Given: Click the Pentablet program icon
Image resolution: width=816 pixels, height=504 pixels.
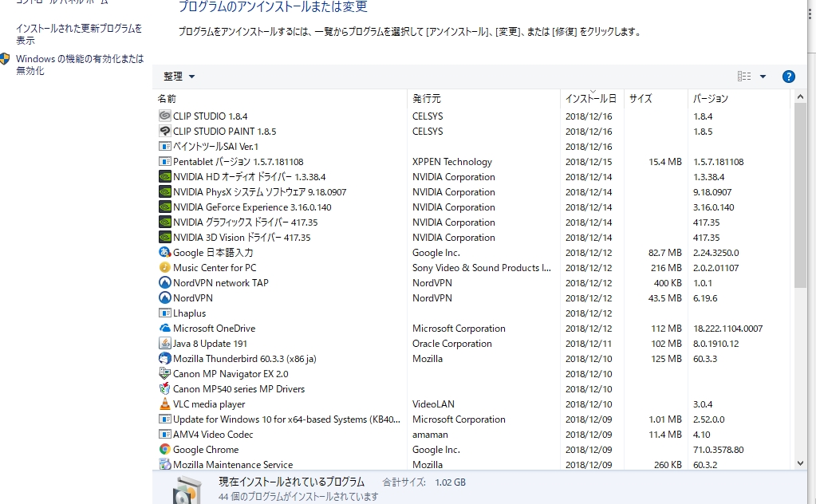Looking at the screenshot, I should [x=164, y=161].
